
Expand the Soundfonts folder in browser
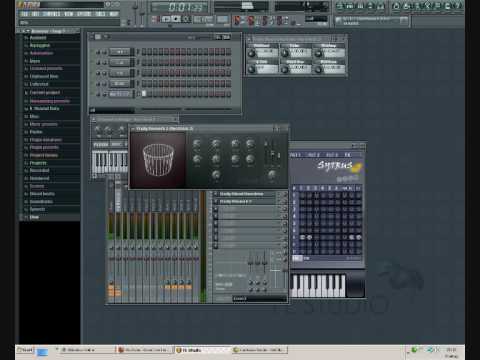[41, 202]
